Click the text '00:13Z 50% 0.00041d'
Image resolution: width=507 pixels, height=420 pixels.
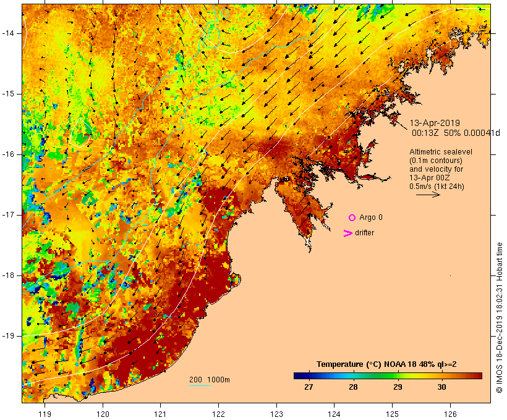(x=456, y=133)
